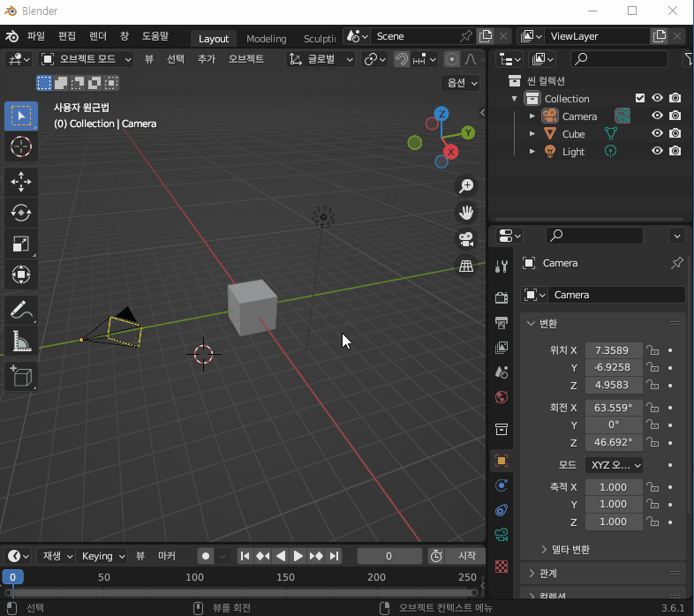694x616 pixels.
Task: Hide Light in viewport via eye icon
Action: pyautogui.click(x=657, y=151)
